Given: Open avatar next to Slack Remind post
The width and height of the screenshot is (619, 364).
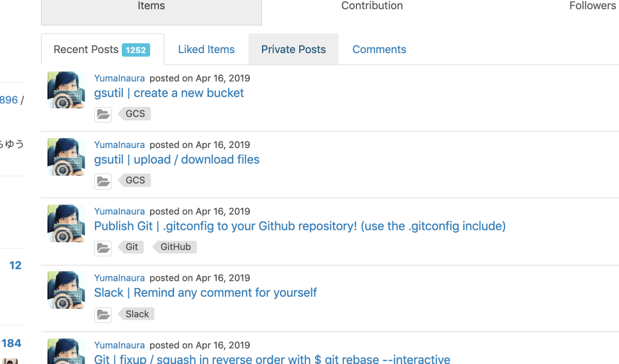Looking at the screenshot, I should pos(66,290).
